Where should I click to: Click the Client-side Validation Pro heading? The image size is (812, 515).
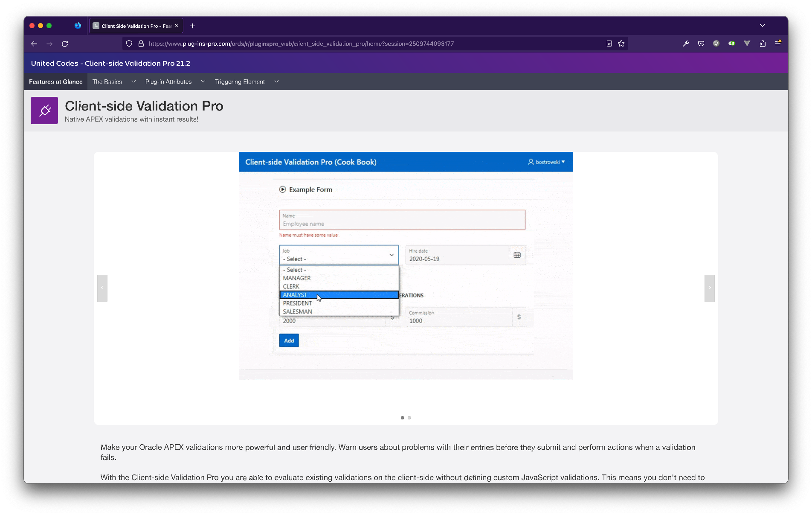tap(144, 106)
